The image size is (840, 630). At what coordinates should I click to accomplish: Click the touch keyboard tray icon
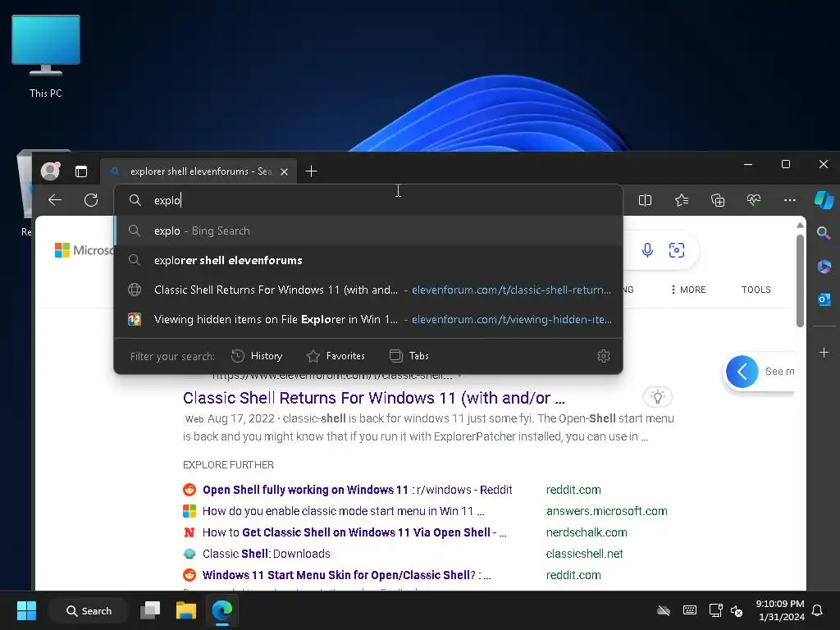click(x=690, y=610)
